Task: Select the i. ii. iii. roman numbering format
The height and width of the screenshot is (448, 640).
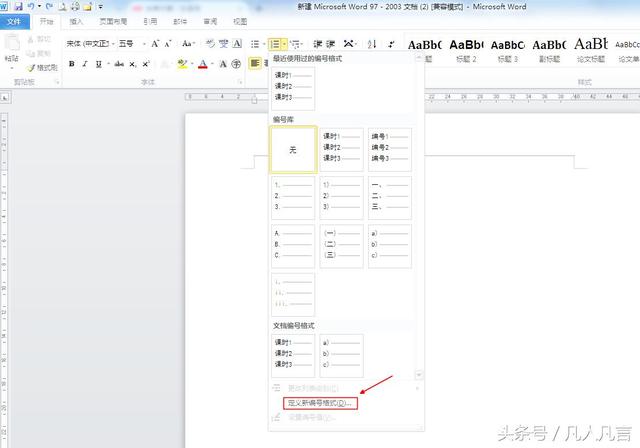Action: click(x=293, y=295)
